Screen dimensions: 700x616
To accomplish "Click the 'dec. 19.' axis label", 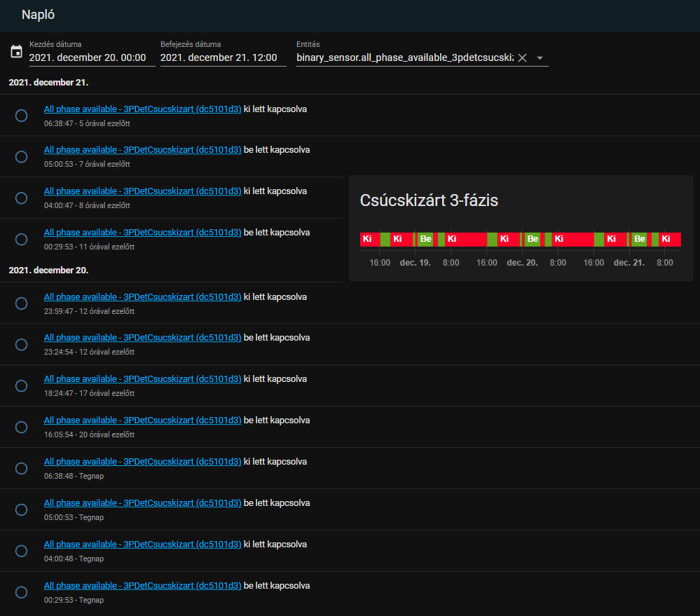I will [x=416, y=263].
